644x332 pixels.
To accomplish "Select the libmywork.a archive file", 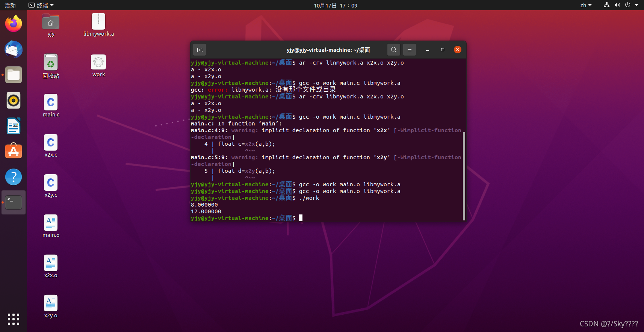I will coord(98,25).
